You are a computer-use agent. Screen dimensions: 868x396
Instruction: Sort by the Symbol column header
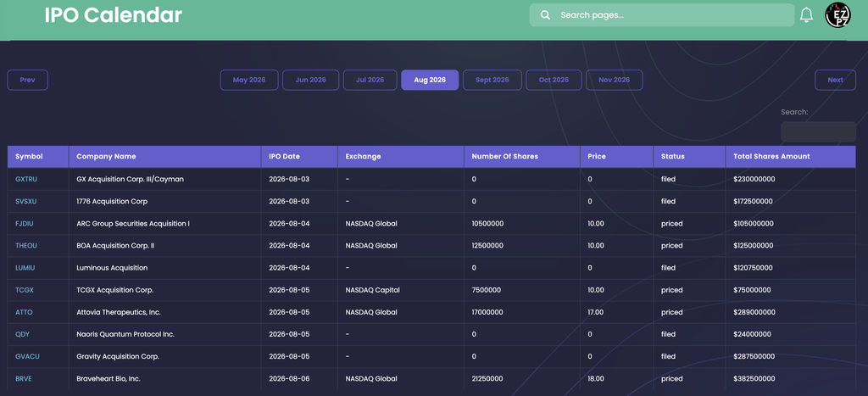point(38,157)
